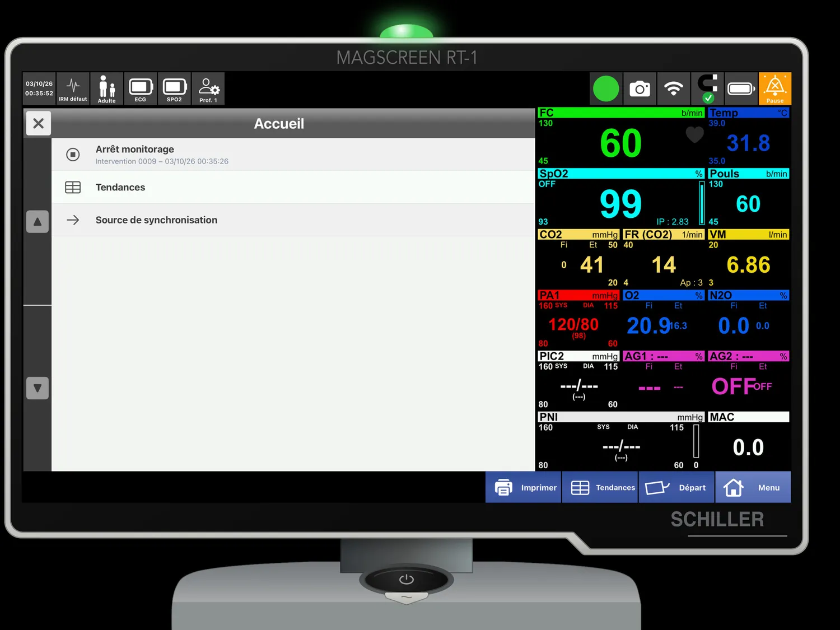Select the PA1 pressure reading 120/80
This screenshot has width=840, height=630.
click(573, 325)
